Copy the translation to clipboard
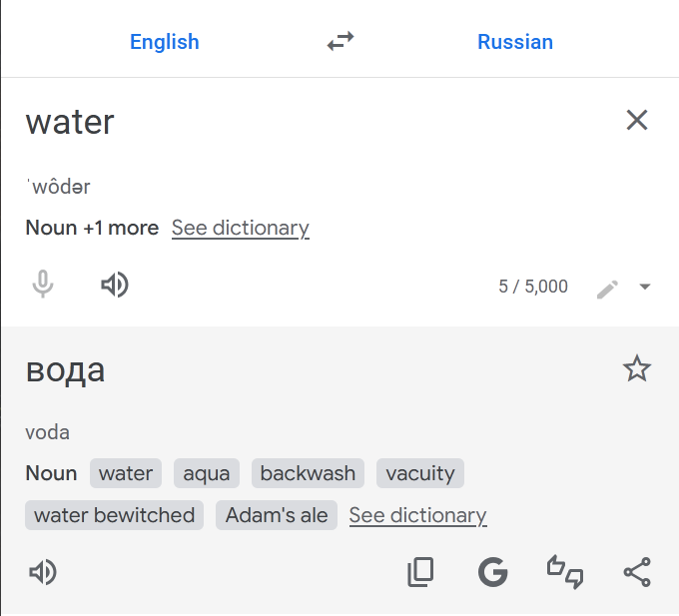The image size is (679, 616). 420,572
